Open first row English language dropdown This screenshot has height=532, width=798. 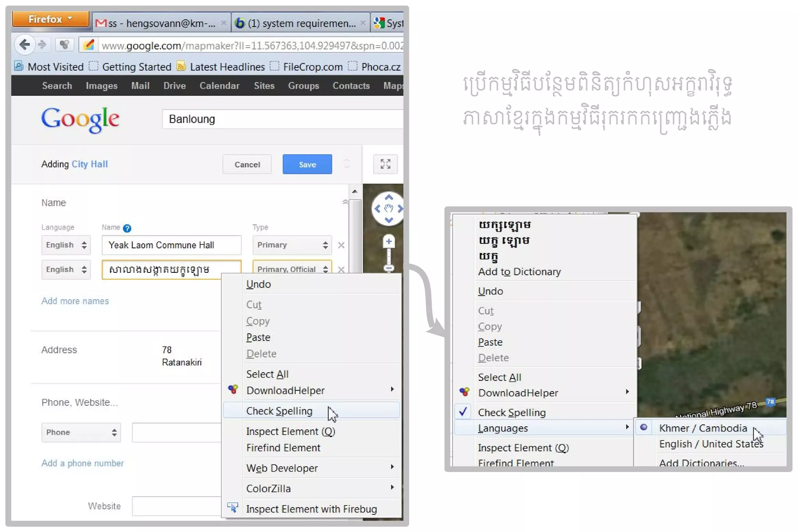point(66,245)
